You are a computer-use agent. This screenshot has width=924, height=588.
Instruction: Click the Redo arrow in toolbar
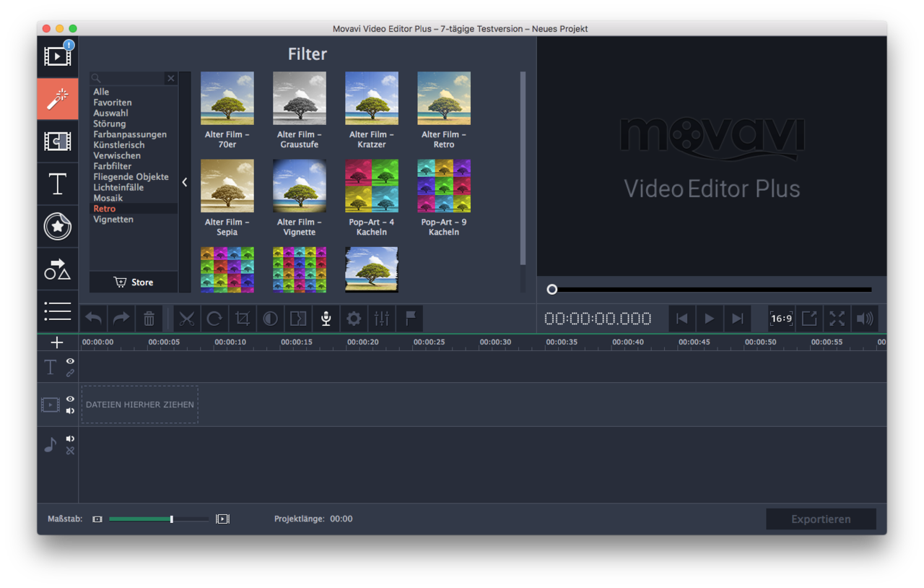(121, 319)
